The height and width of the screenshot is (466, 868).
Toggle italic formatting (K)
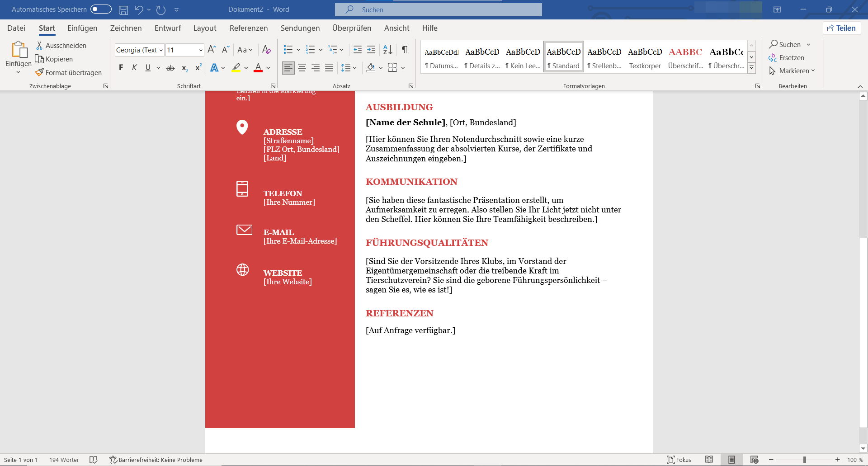coord(134,68)
